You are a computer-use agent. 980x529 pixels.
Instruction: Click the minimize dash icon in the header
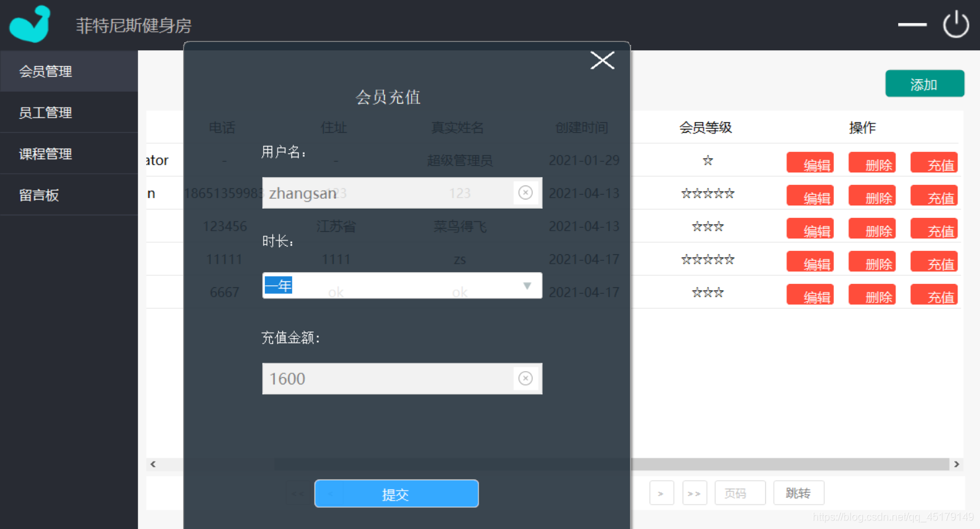click(x=912, y=24)
